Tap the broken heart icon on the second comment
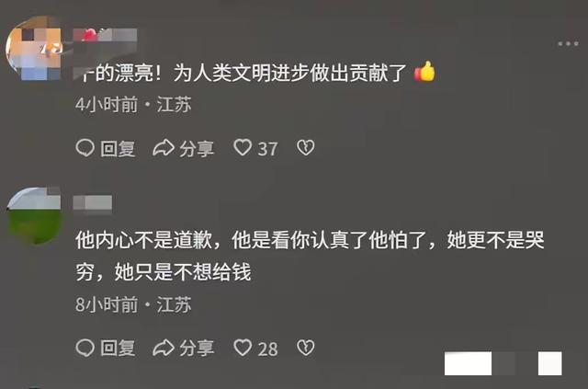The height and width of the screenshot is (389, 588). coord(306,348)
